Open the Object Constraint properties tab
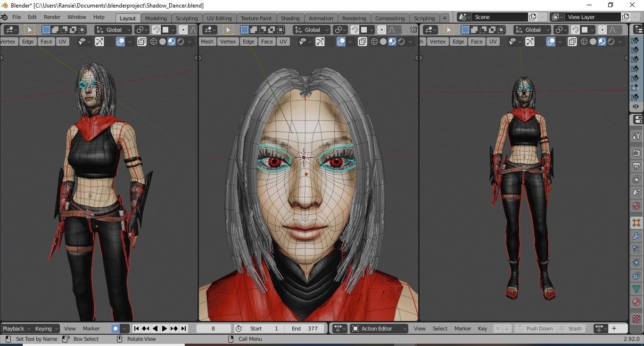 636,276
